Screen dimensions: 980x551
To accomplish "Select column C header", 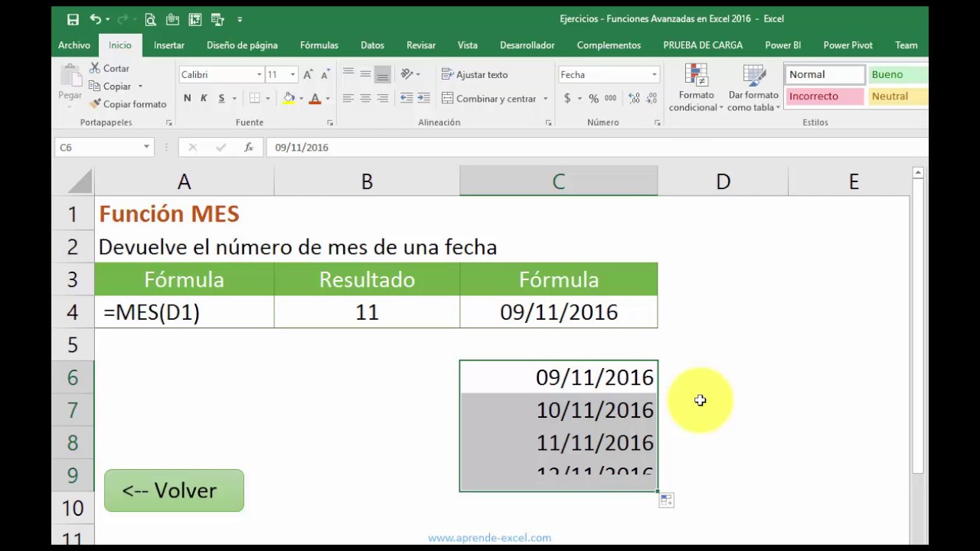I will coord(558,181).
